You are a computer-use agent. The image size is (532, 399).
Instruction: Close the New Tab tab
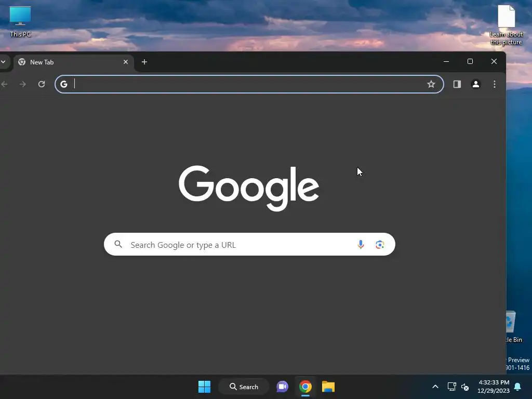point(126,62)
